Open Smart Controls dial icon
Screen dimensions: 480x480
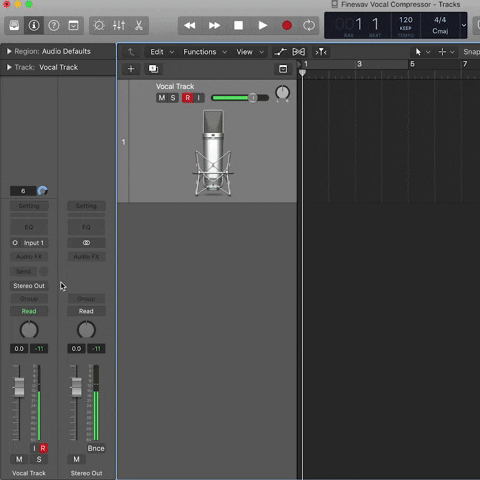click(99, 25)
